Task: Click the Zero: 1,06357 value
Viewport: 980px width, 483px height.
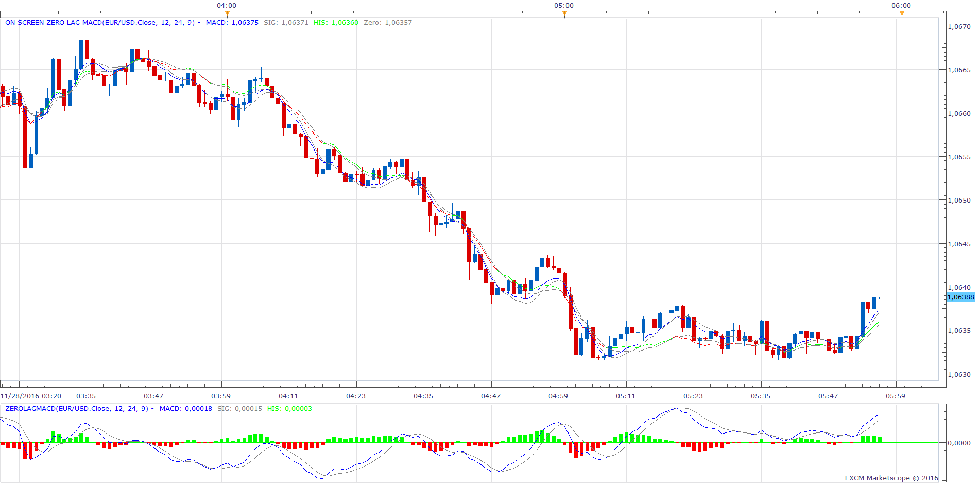Action: pyautogui.click(x=388, y=23)
